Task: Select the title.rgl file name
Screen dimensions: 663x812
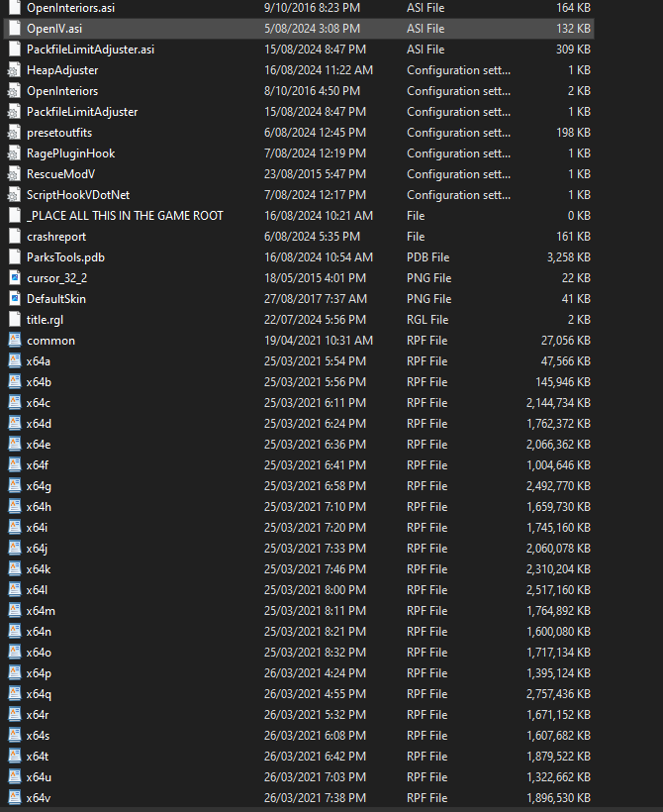Action: pos(46,320)
